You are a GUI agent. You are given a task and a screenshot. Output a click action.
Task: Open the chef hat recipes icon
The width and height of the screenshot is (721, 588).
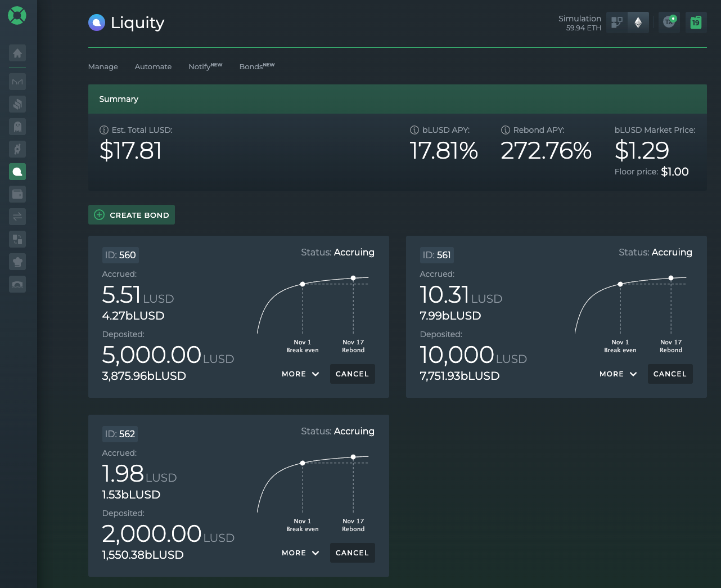click(x=17, y=262)
